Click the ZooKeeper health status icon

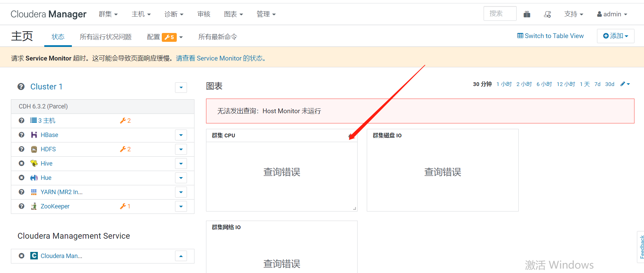coord(21,206)
